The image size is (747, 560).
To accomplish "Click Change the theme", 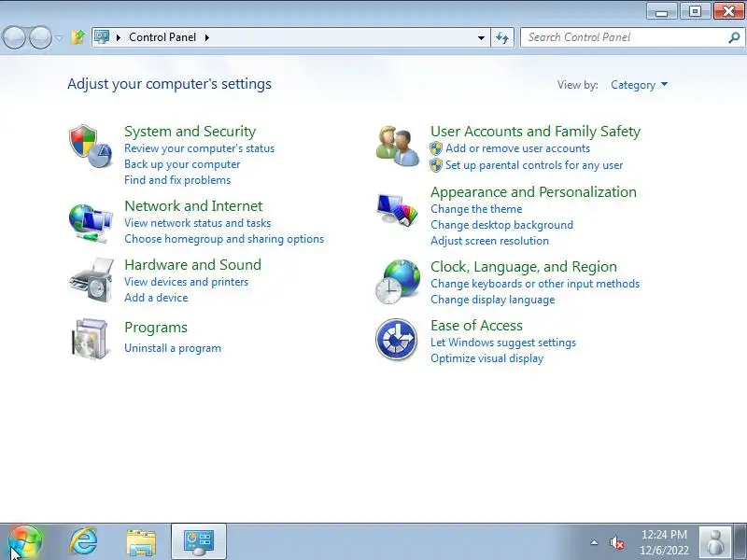I will [476, 209].
